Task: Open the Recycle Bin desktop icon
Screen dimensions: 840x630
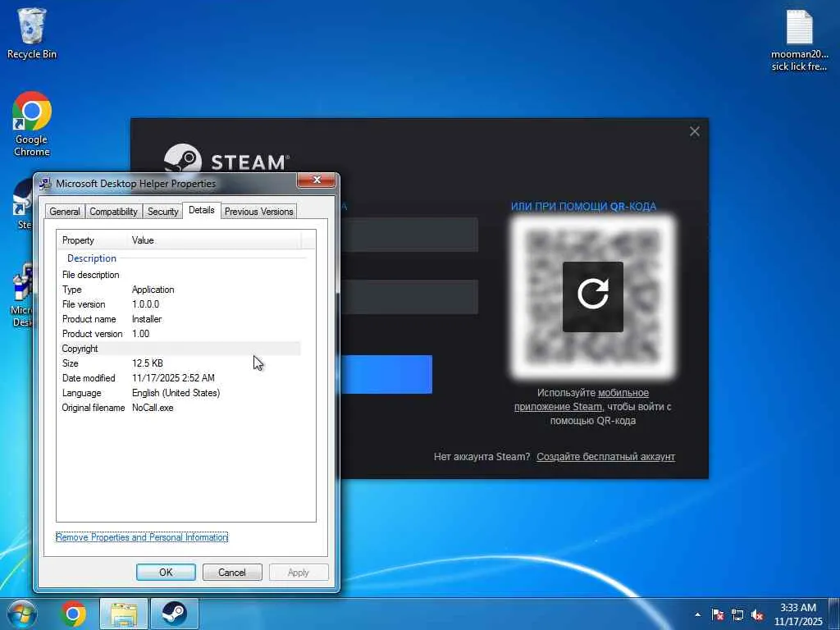Action: tap(32, 33)
